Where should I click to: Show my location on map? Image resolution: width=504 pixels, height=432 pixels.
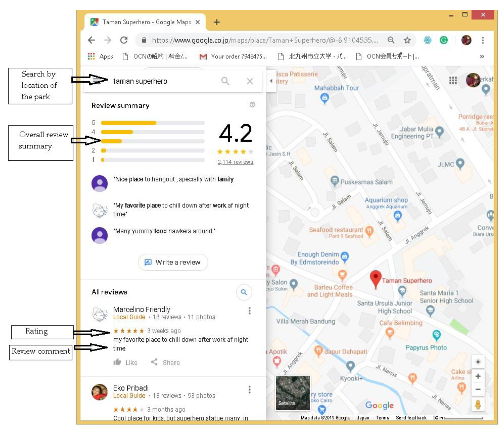click(x=478, y=362)
